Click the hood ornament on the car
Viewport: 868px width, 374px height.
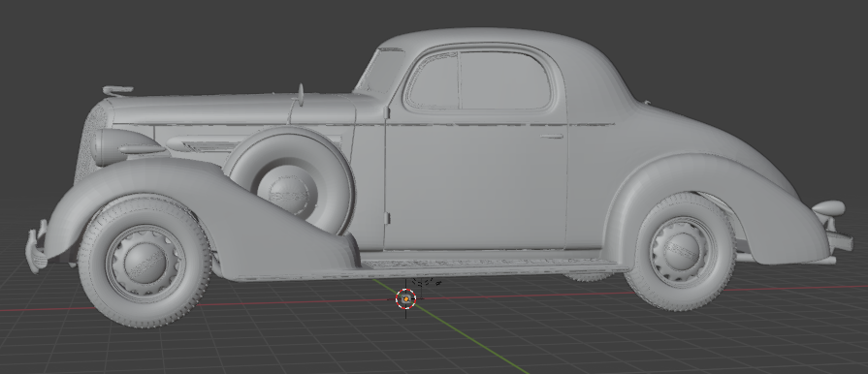[x=118, y=90]
